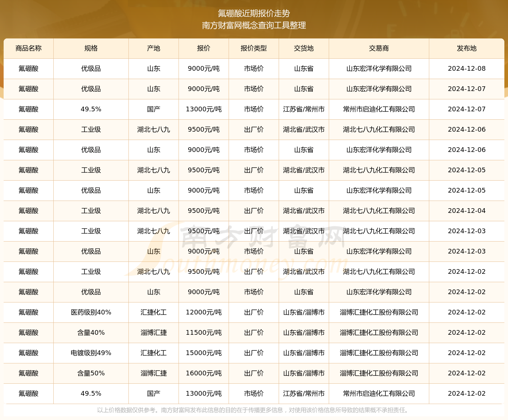Select the 2024-12-02 date for 山东宏洋化学有限公司
508x420 pixels.
(x=467, y=292)
